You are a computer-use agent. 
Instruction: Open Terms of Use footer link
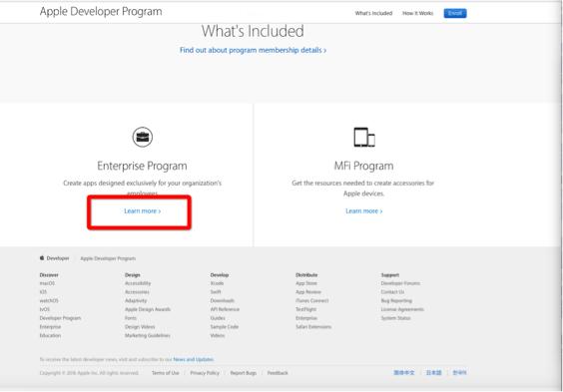[165, 373]
